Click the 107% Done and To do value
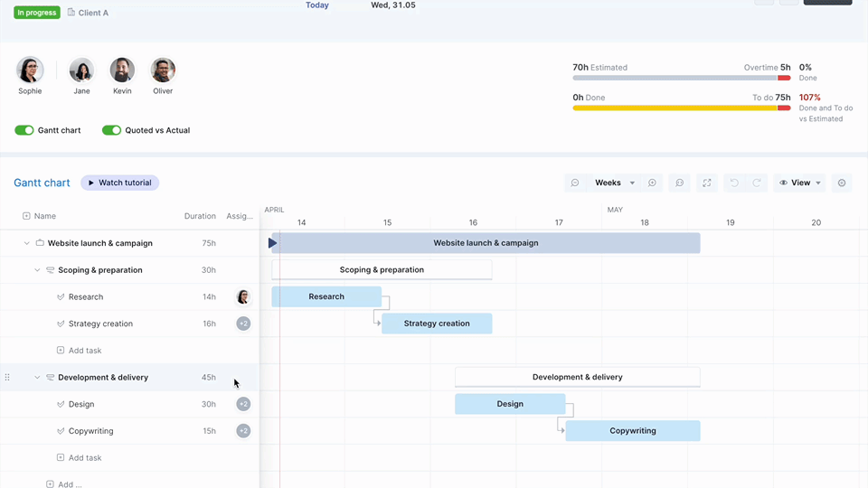Screen dimensions: 868x488 tap(809, 98)
